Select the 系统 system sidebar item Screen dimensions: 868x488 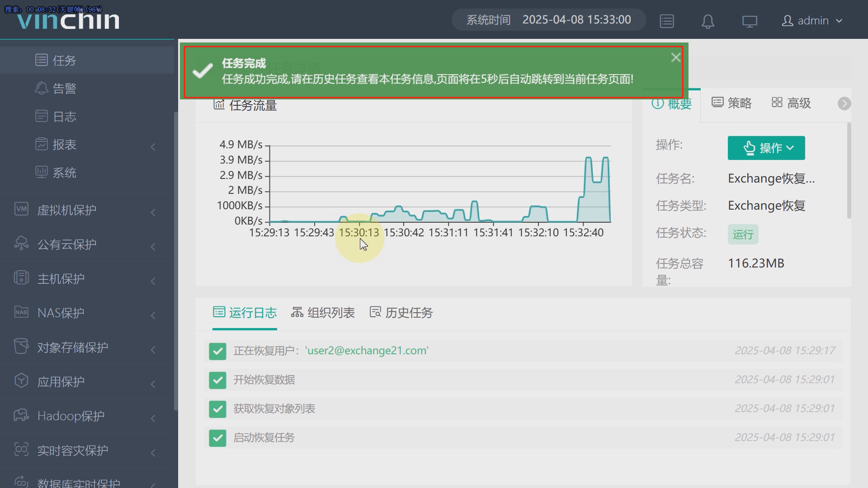(64, 173)
